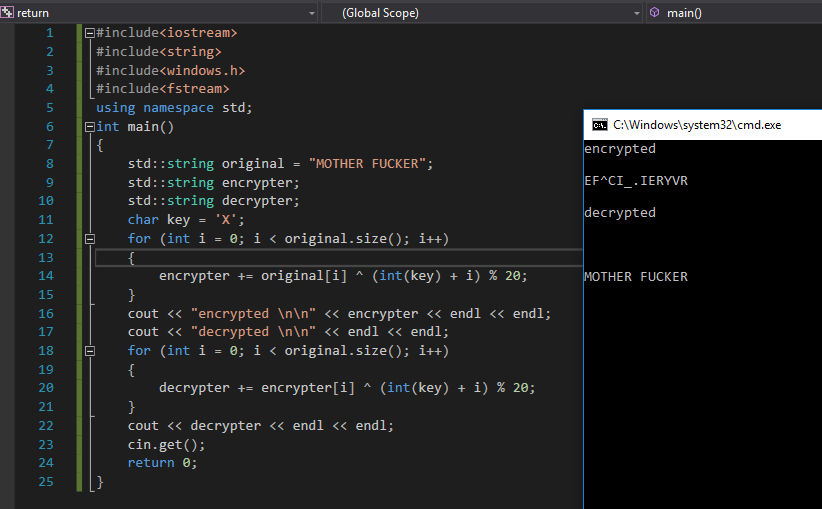822x509 pixels.
Task: Click the std::string decrypter declaration
Action: pyautogui.click(x=213, y=201)
